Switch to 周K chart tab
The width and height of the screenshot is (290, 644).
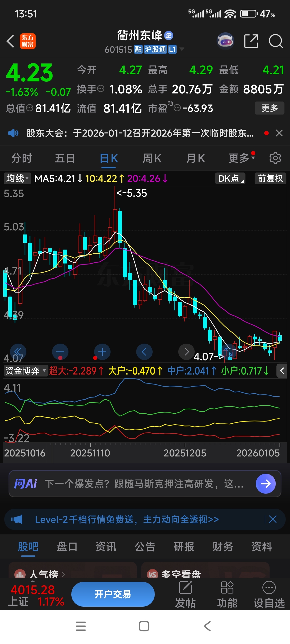tap(152, 158)
